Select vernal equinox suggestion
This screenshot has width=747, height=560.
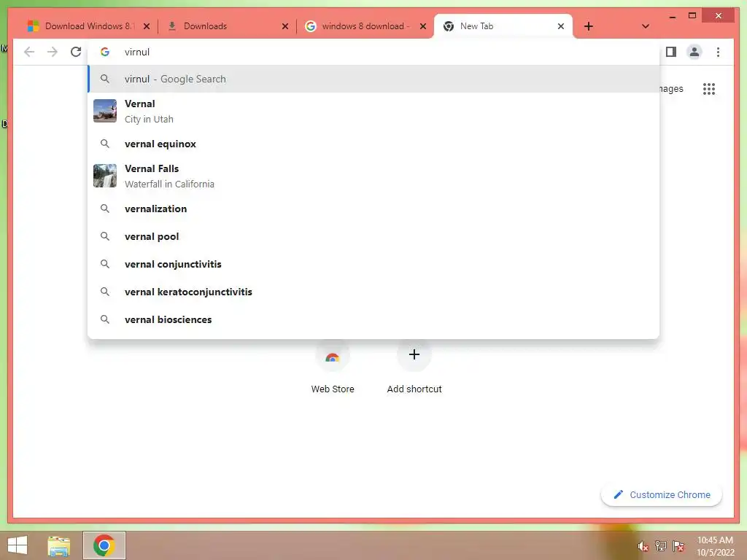(x=373, y=144)
